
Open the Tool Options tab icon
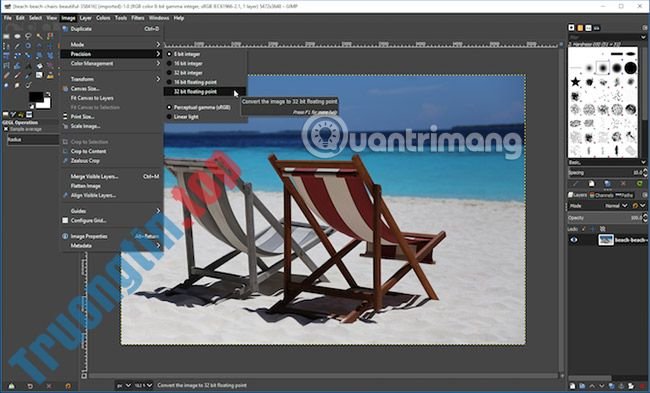6,114
